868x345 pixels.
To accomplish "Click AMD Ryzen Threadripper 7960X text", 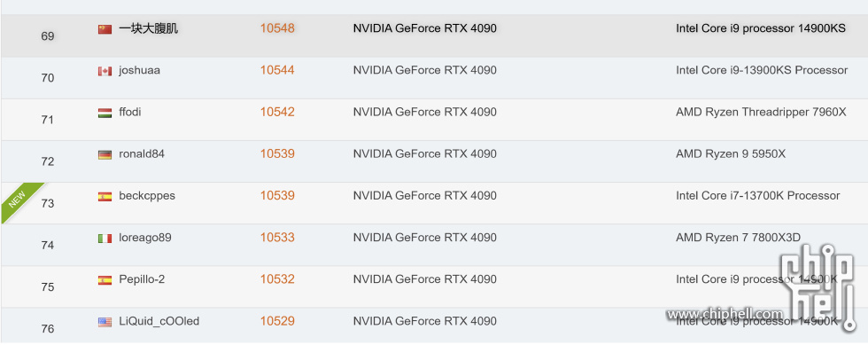I will coord(761,112).
